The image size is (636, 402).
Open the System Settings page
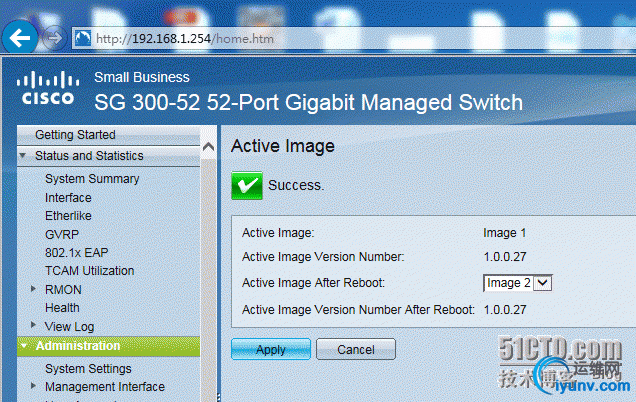coord(88,369)
